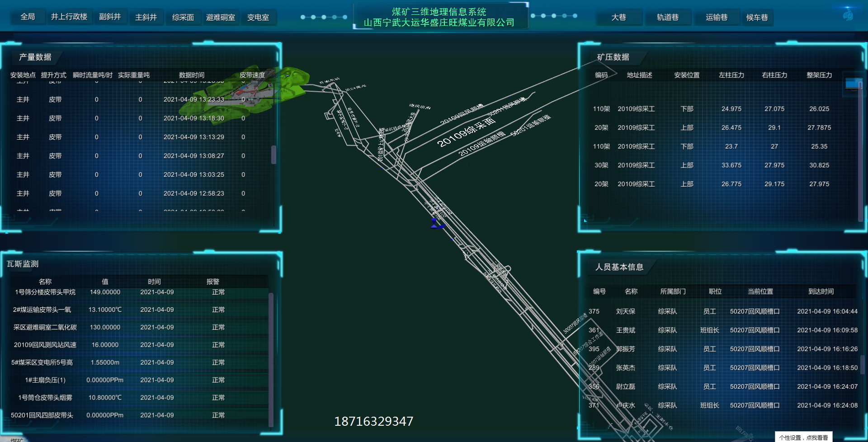868x442 pixels.
Task: Click the 当前位置 column header
Action: [x=760, y=292]
